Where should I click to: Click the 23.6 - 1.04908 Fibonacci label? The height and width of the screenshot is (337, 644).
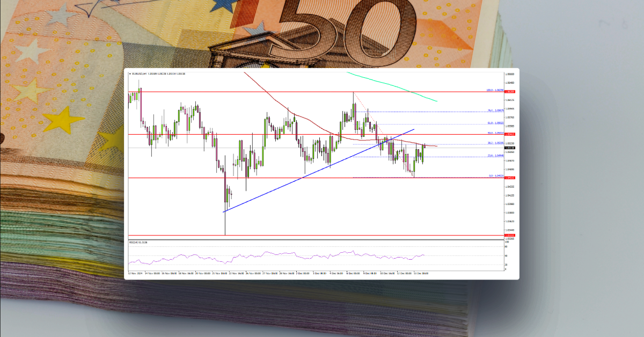tap(495, 156)
